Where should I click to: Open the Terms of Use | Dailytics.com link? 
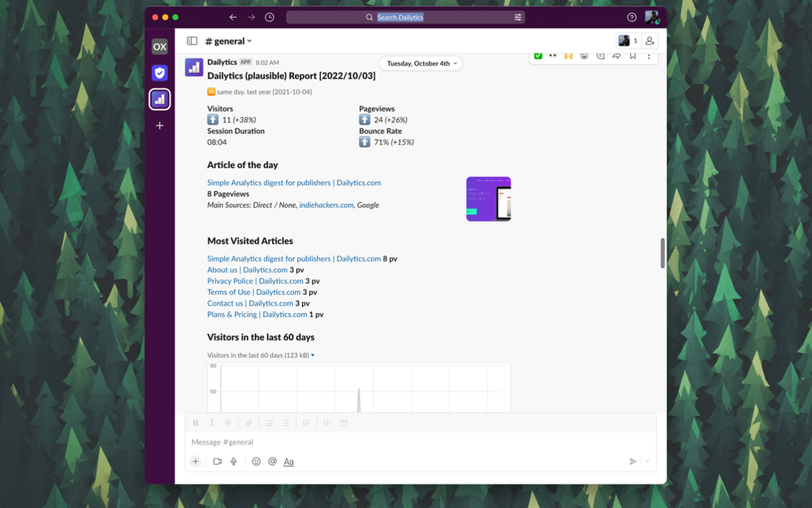tap(253, 292)
